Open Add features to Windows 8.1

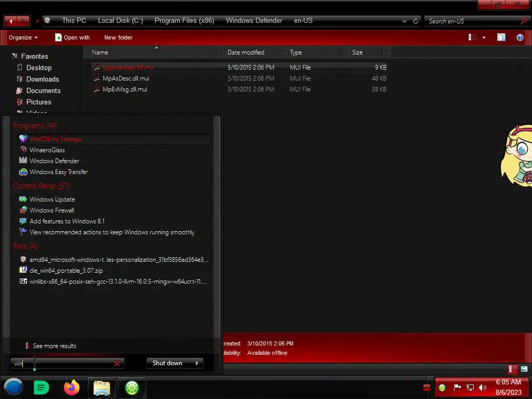(x=114, y=221)
